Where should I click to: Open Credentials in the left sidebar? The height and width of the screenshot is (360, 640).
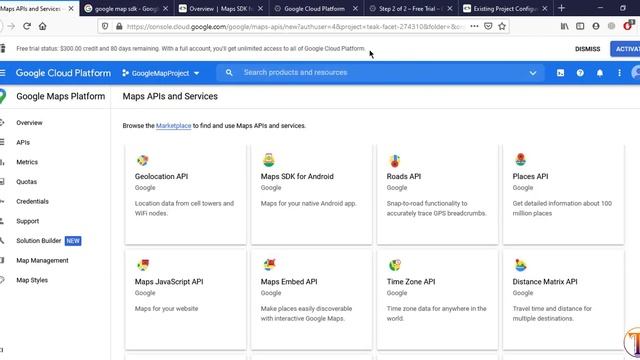[x=32, y=201]
